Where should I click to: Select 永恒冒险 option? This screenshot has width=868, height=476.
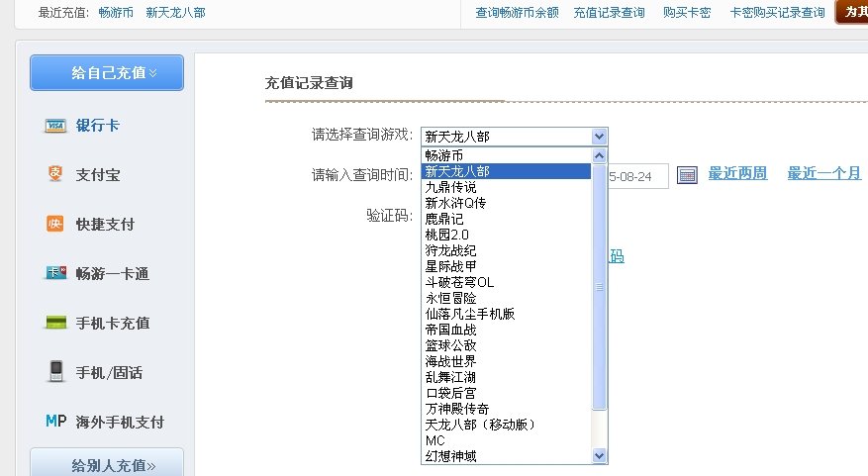(506, 298)
